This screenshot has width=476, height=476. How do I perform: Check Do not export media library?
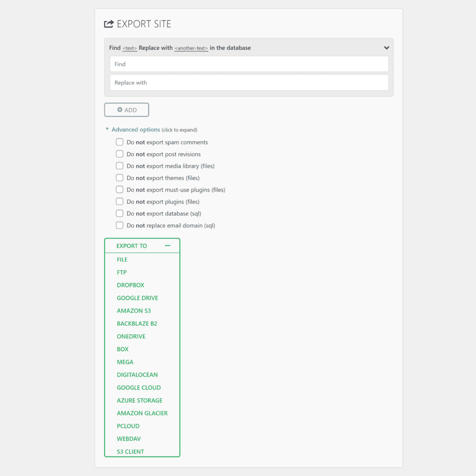119,166
